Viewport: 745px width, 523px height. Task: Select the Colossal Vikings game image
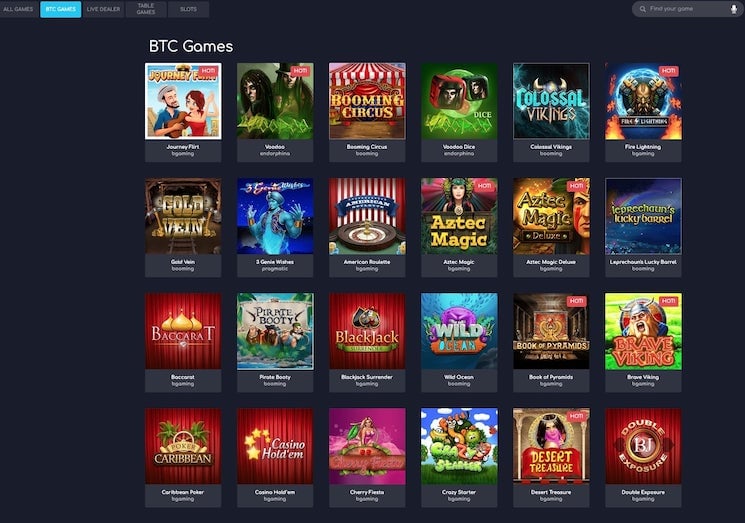point(551,101)
